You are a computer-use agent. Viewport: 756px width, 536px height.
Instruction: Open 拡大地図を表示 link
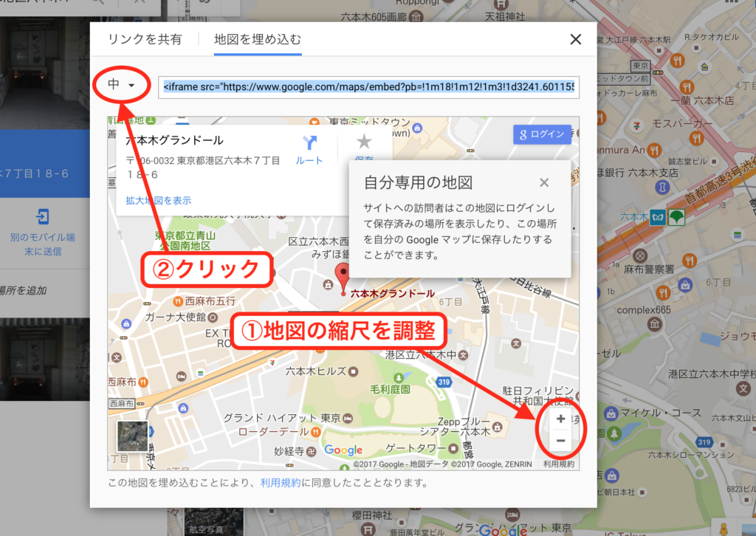(158, 200)
